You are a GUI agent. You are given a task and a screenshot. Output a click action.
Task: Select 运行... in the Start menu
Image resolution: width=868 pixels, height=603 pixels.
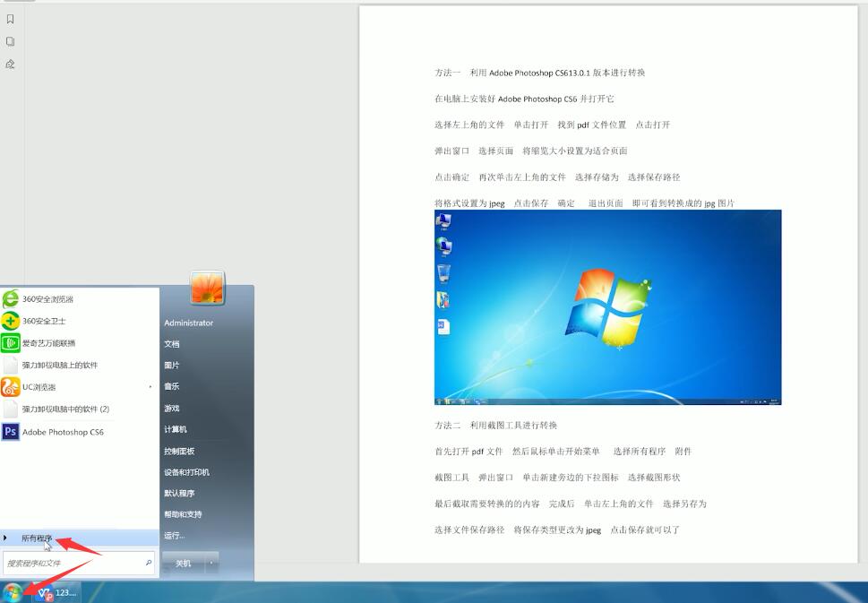(x=175, y=536)
